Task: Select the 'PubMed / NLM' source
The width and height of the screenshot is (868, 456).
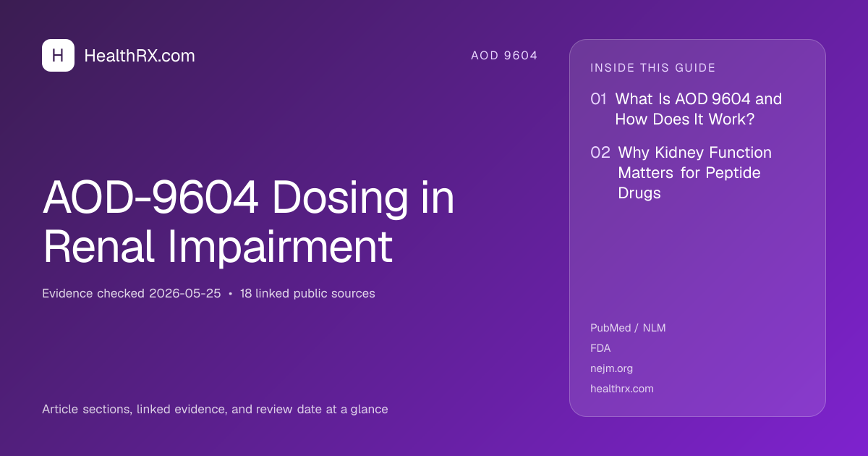Action: pos(628,328)
